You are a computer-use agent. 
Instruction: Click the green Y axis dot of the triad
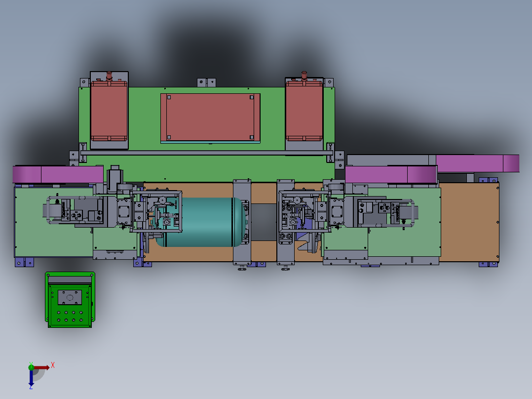31,367
